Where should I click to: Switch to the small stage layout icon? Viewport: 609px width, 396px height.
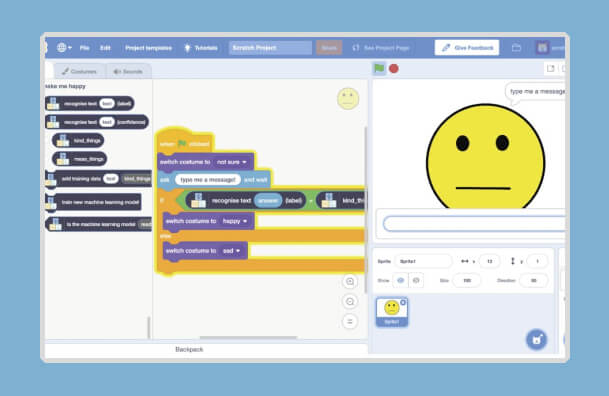[550, 69]
